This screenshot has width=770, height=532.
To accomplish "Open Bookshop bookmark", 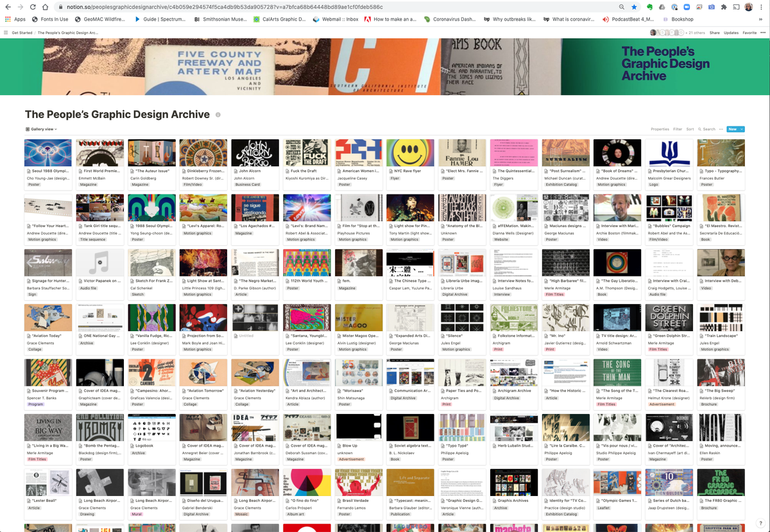I will 677,19.
